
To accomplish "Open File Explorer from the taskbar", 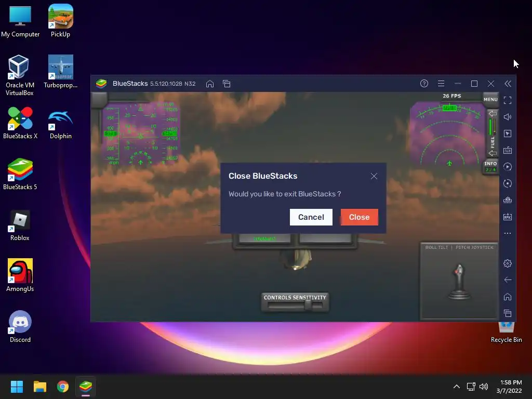I will pos(39,387).
